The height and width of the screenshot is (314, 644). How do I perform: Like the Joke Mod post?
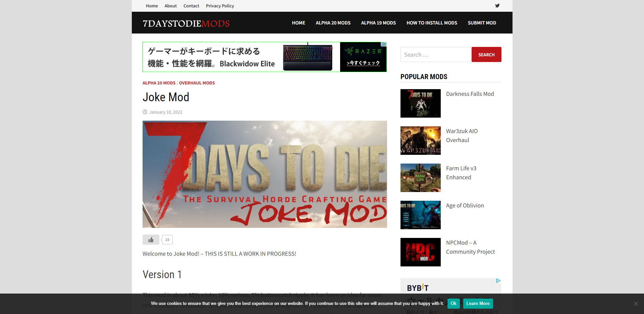pos(151,240)
